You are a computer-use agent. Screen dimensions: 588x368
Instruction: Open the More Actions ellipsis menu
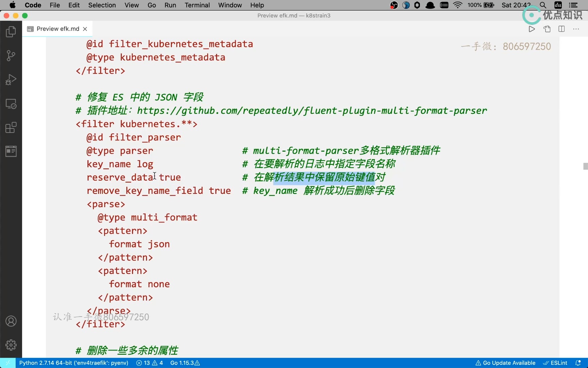tap(576, 29)
